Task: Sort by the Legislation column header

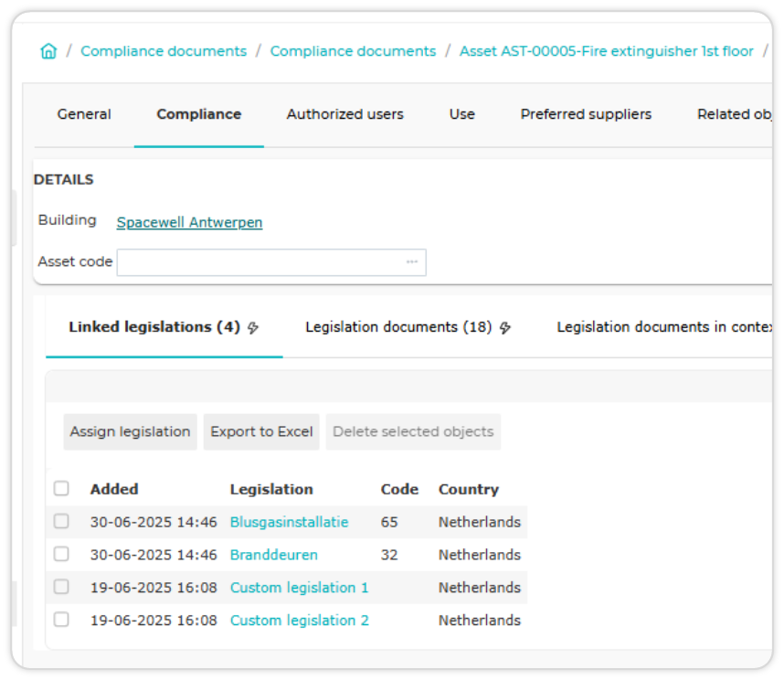Action: coord(271,489)
